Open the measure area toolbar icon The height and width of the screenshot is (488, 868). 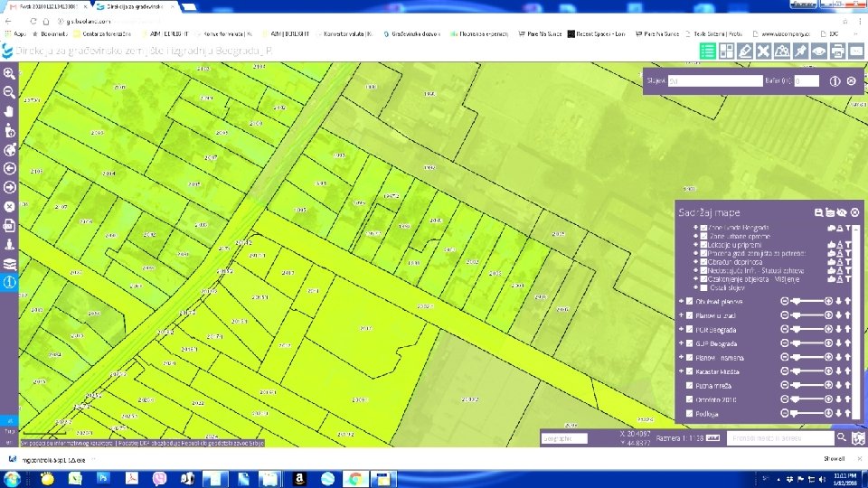tap(782, 52)
